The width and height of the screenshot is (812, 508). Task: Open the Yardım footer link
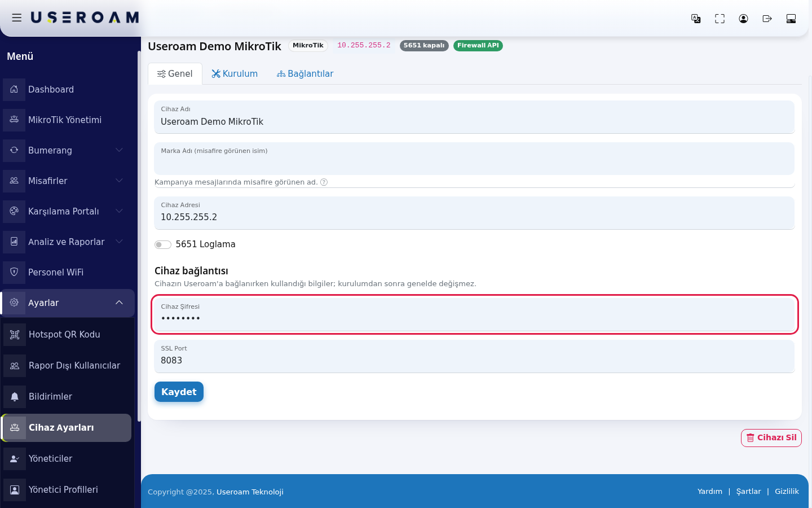pos(710,492)
